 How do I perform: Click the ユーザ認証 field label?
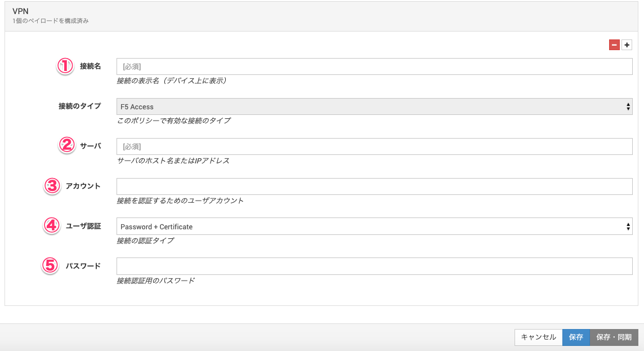87,226
